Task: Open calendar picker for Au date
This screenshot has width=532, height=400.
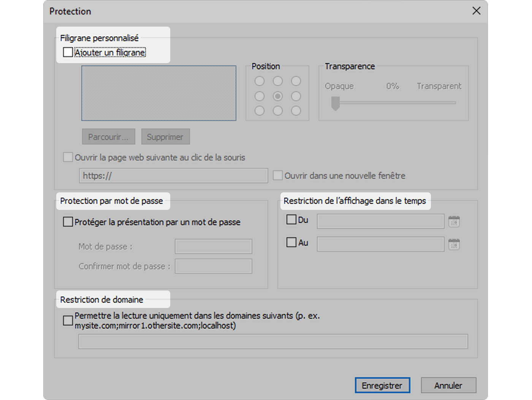Action: [454, 244]
